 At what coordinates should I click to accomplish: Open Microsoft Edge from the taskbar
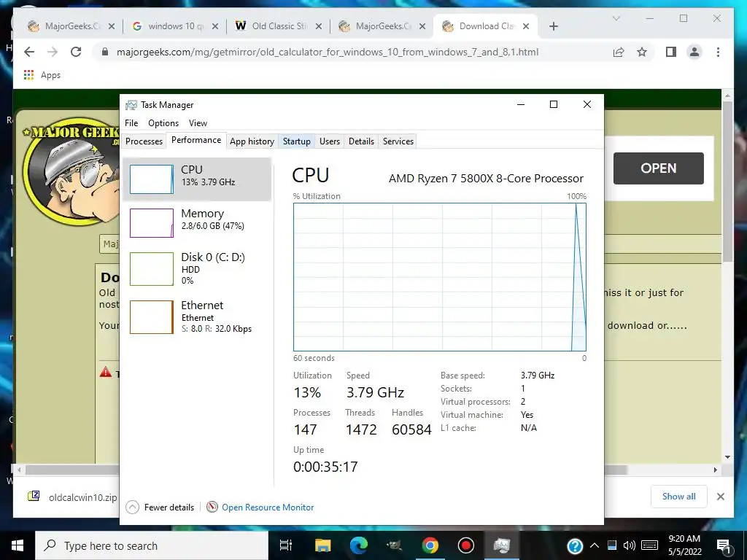click(359, 545)
